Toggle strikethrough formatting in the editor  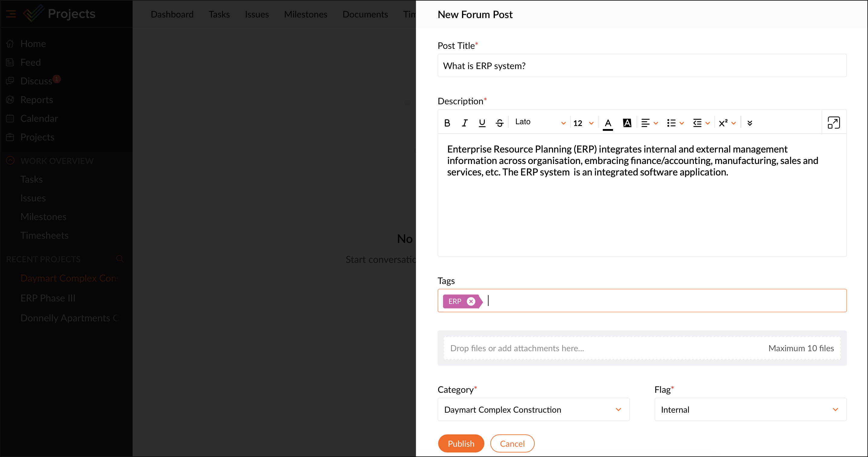[x=499, y=123]
